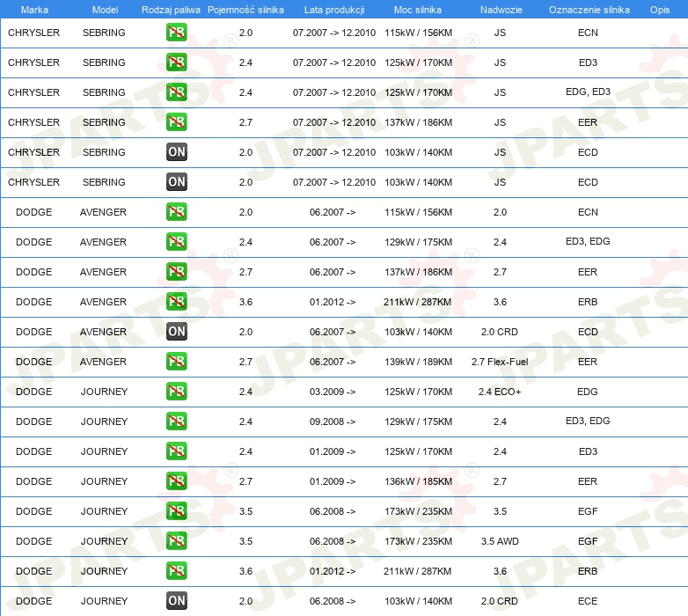Click petrol icon in Journey 3.5 EGF non-AWD row
The height and width of the screenshot is (616, 688).
pos(176,510)
